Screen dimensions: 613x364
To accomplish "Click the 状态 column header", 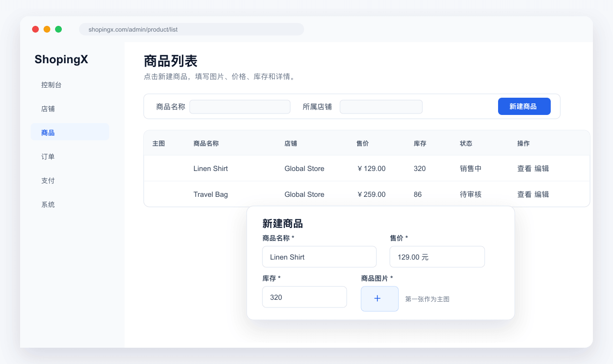I will click(x=466, y=143).
